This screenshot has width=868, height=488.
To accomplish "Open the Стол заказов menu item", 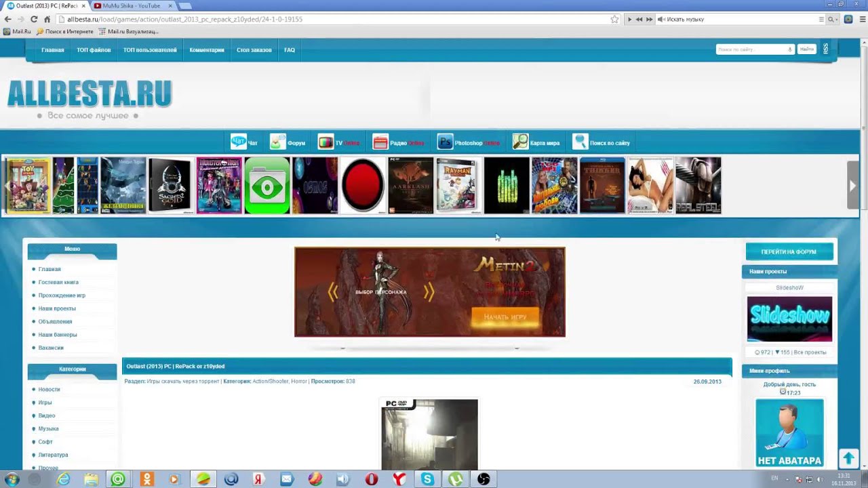I will [254, 49].
